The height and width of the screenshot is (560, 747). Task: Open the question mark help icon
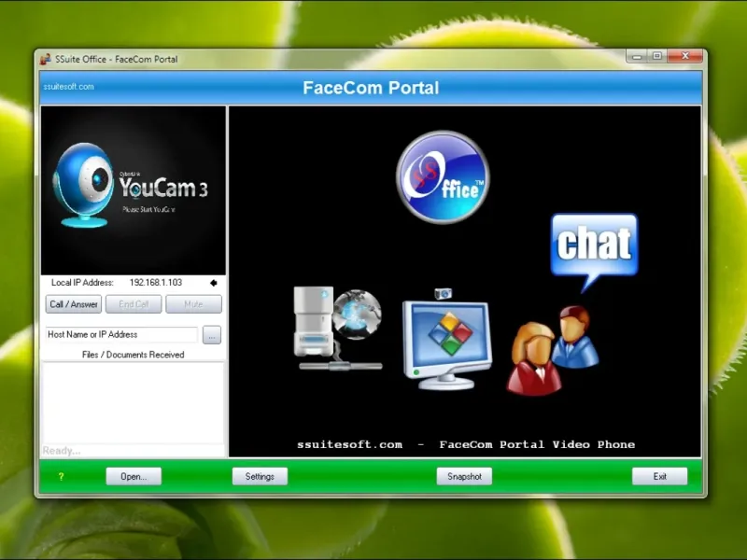pyautogui.click(x=61, y=476)
